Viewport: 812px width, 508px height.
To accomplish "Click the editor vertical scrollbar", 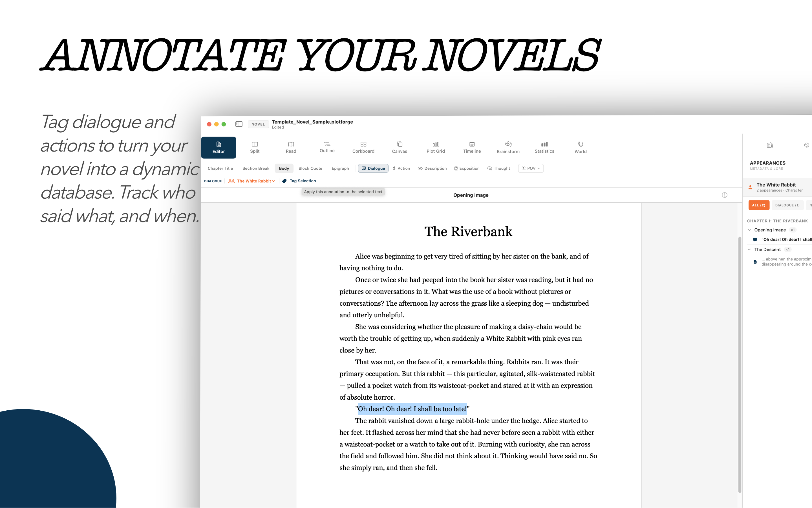I will (740, 365).
